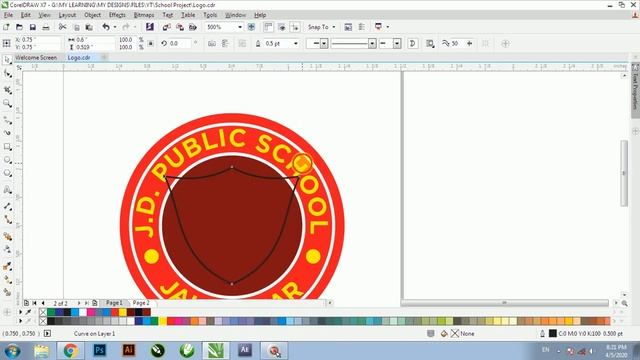Viewport: 640px width, 360px height.
Task: Go to the next page arrow
Action: tap(79, 303)
